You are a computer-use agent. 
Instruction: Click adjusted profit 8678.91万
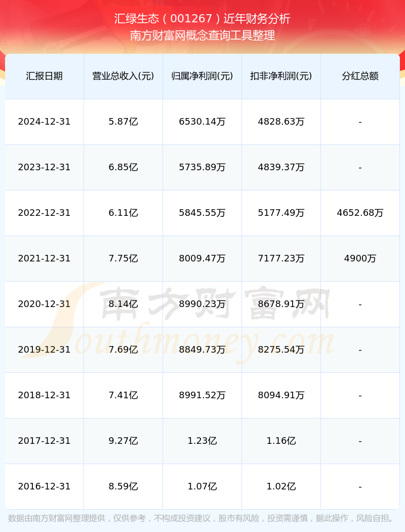click(281, 304)
